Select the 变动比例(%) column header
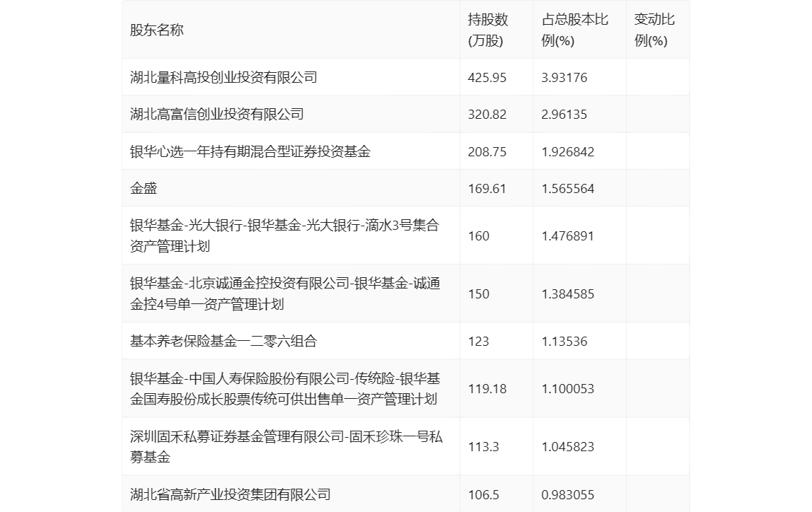812x512 pixels. point(654,30)
